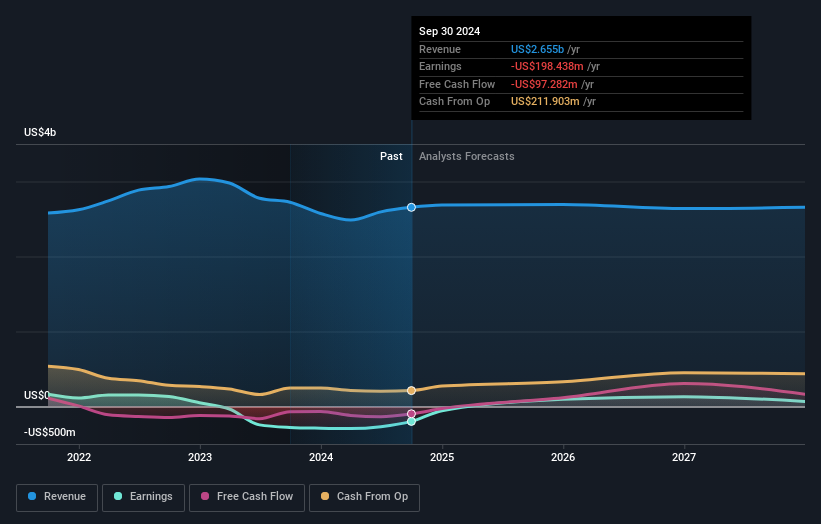Click the 2026 x-axis label
This screenshot has height=524, width=821.
[563, 458]
